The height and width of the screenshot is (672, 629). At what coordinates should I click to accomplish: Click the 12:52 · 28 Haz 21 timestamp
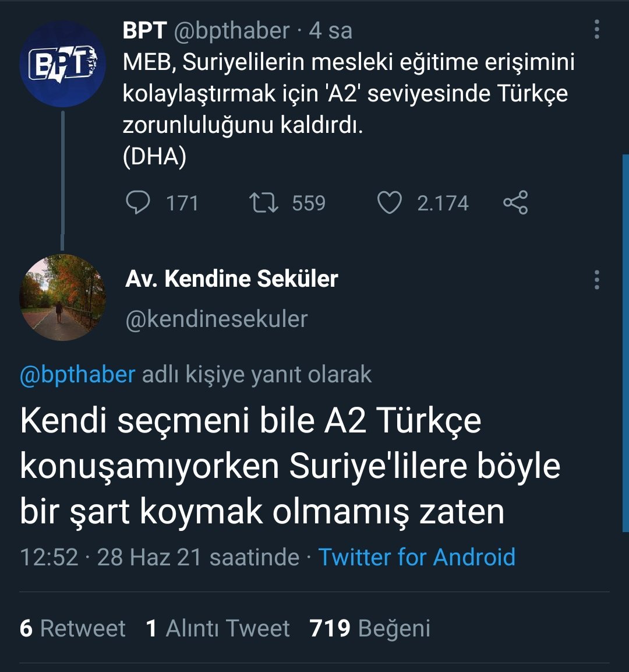coord(159,557)
